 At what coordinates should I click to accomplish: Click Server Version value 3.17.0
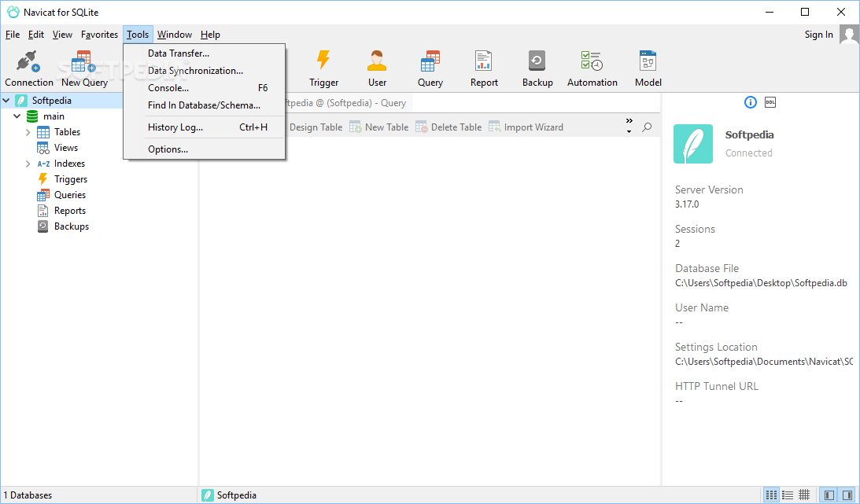[x=687, y=204]
